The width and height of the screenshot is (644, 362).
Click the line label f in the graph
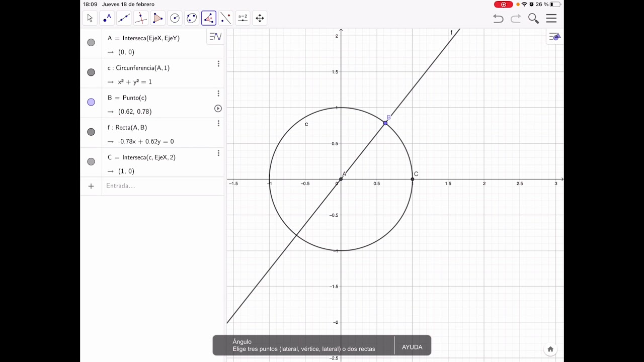[451, 33]
